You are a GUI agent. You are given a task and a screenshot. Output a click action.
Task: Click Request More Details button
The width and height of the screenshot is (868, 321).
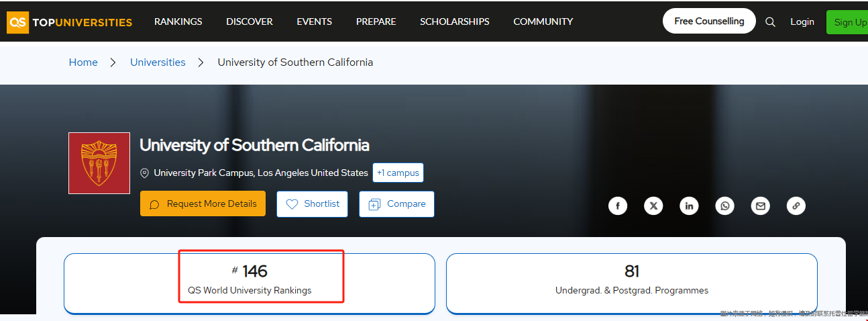pos(203,204)
